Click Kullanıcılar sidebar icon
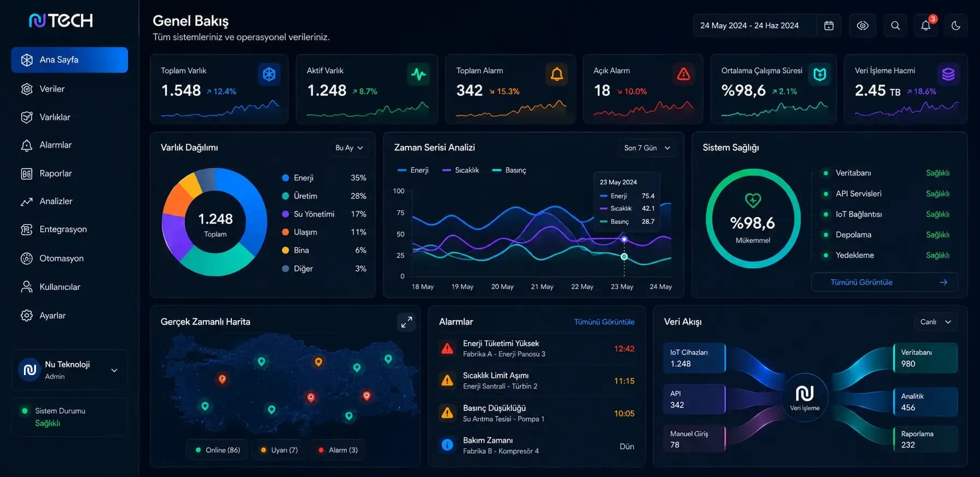Viewport: 980px width, 477px height. 26,287
